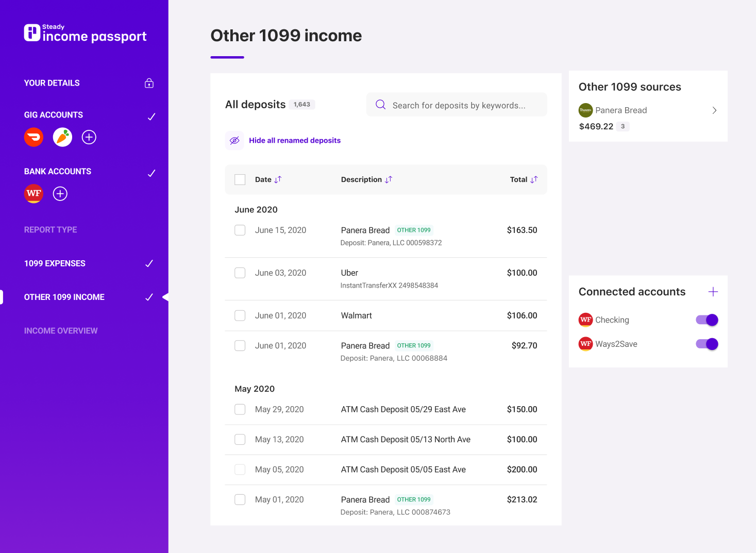Click the Uber deposit description

[x=349, y=273]
